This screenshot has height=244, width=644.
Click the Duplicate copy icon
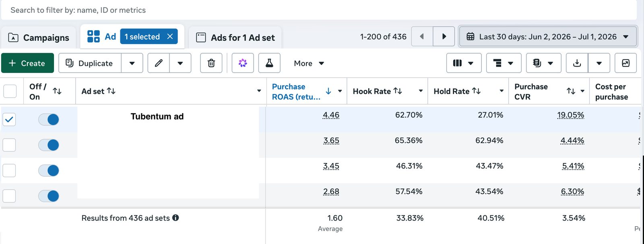tap(70, 63)
